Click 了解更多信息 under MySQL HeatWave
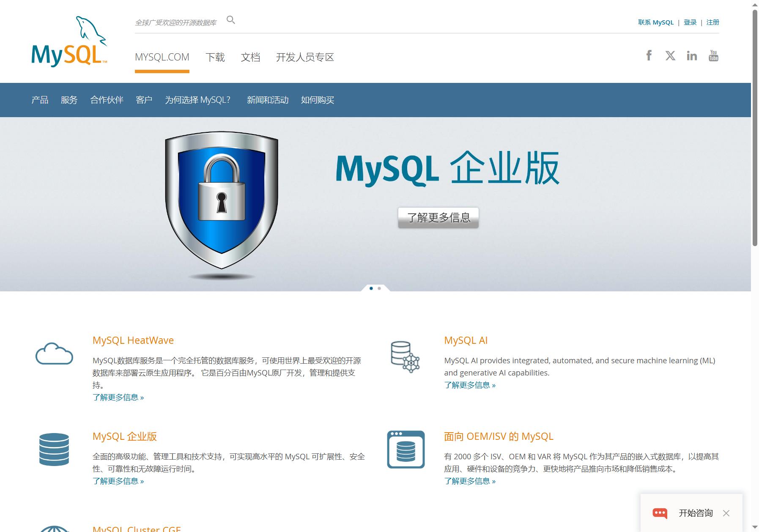The height and width of the screenshot is (532, 759). coord(118,397)
